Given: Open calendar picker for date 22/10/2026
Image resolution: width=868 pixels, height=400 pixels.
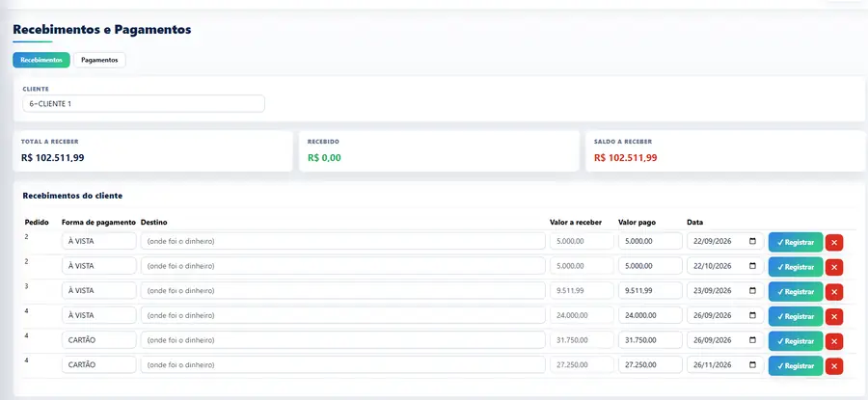Looking at the screenshot, I should (752, 266).
